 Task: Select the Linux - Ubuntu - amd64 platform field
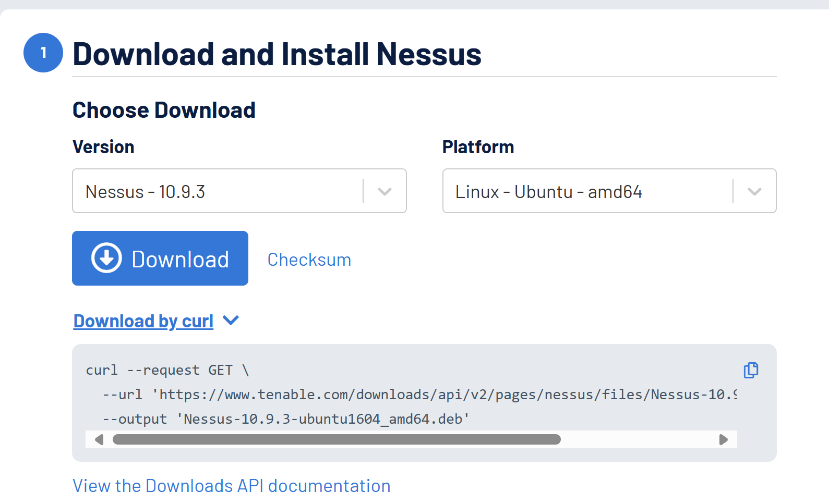(588, 191)
